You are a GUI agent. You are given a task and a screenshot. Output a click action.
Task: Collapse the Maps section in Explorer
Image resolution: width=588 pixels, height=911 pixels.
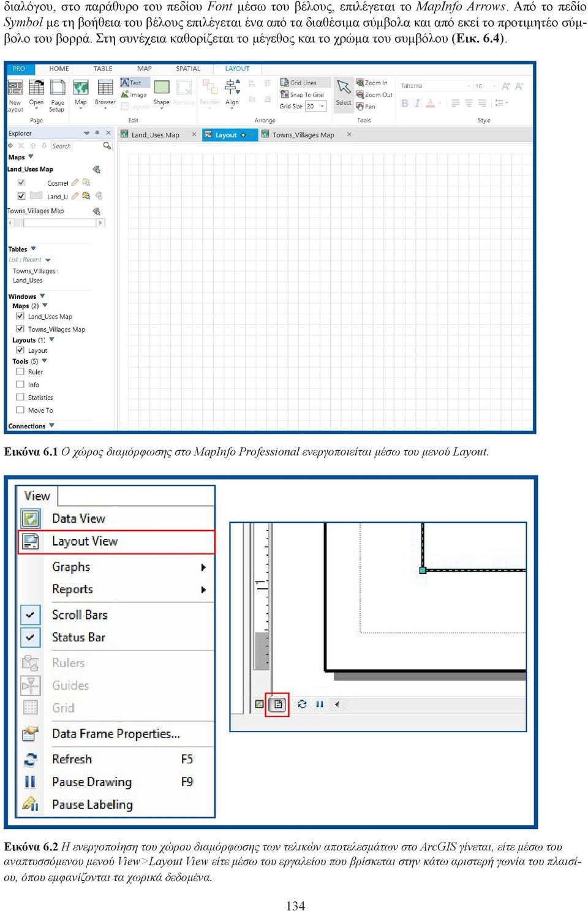(31, 157)
